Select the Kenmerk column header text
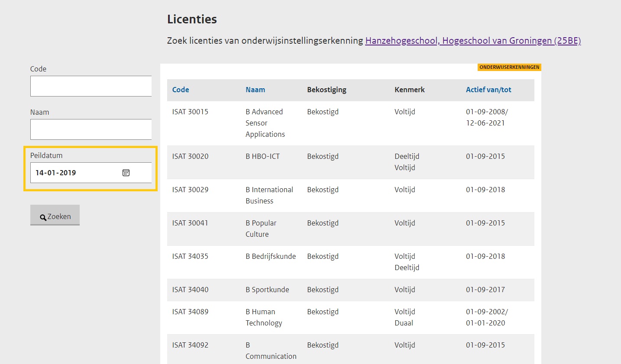Screen dimensions: 621x364 point(409,90)
